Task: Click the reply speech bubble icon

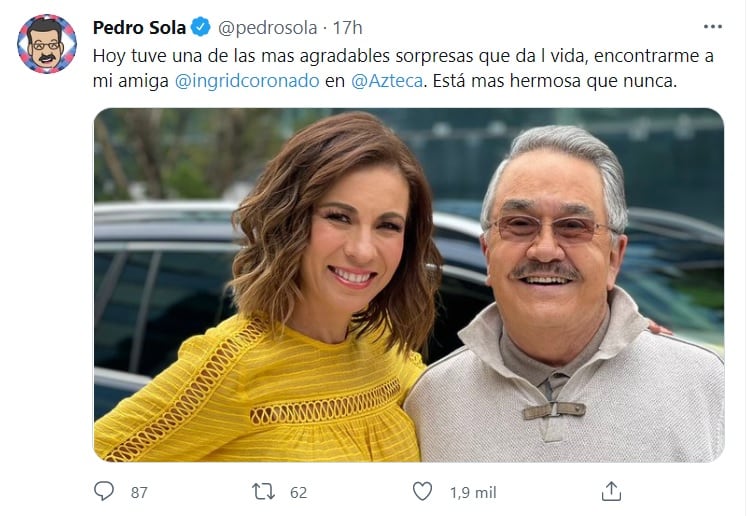Action: click(x=104, y=491)
